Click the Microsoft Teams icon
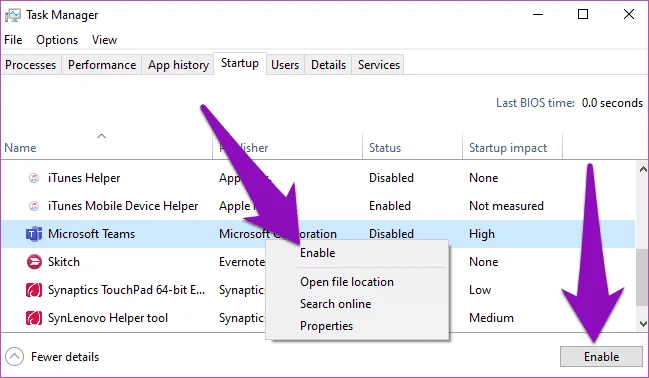Viewport: 649px width, 378px height. 34,234
